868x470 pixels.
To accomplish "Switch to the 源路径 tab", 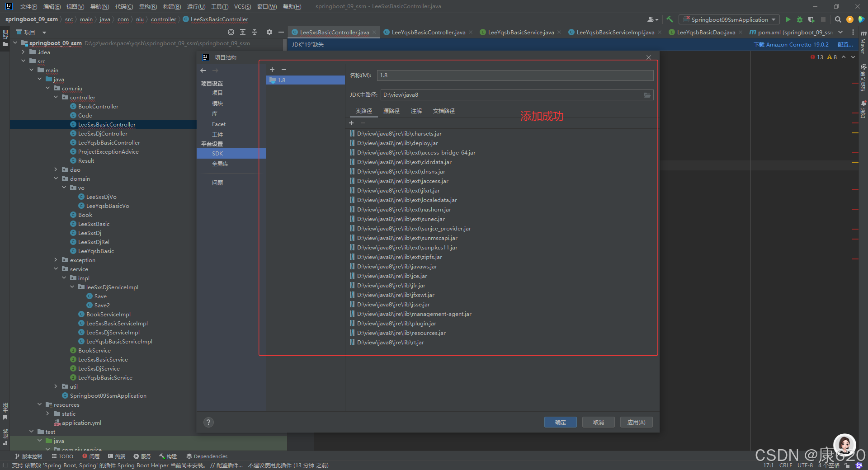I will click(x=392, y=111).
